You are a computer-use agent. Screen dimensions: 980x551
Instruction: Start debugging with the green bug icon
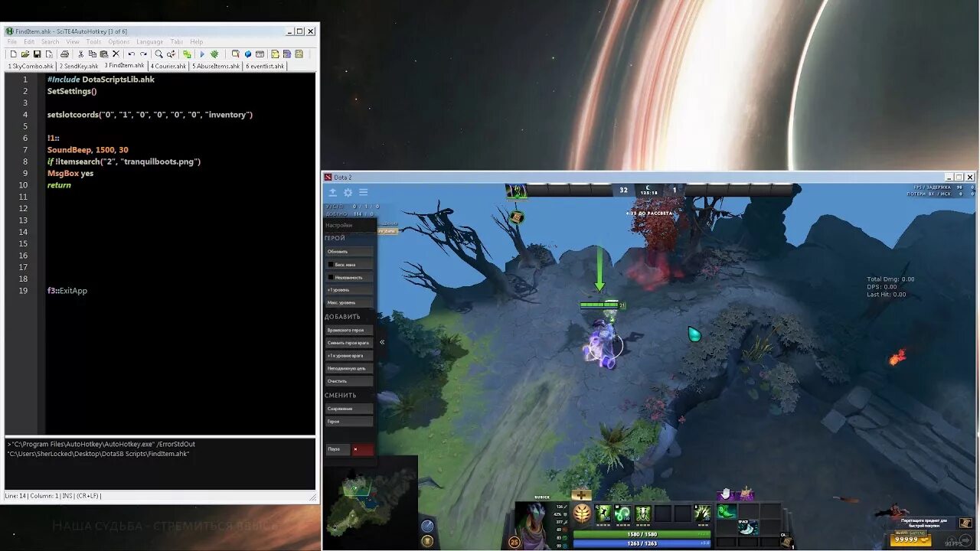pos(214,54)
